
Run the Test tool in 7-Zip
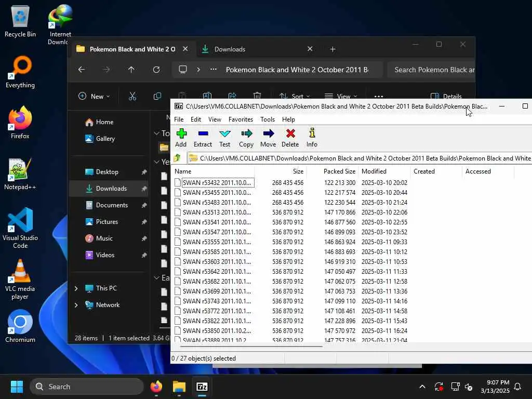(x=224, y=138)
